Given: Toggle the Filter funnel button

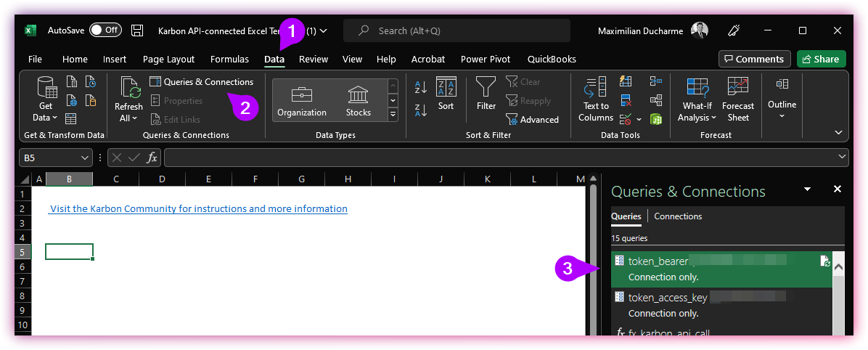Looking at the screenshot, I should [x=486, y=94].
